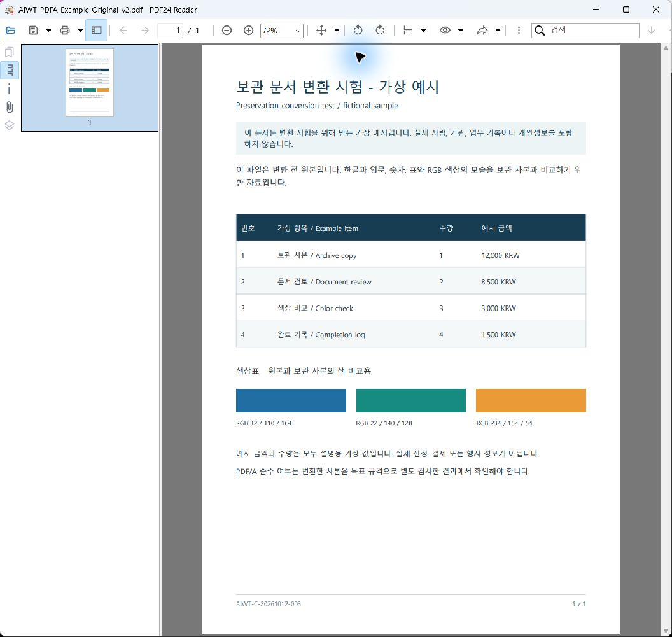Close the PDF24 Reader window
Viewport: 672px width, 637px height.
tap(655, 10)
